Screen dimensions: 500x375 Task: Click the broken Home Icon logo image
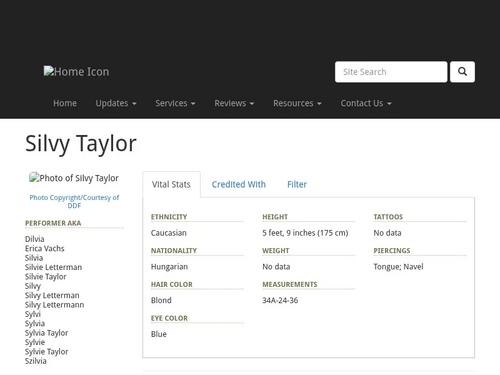[x=76, y=72]
